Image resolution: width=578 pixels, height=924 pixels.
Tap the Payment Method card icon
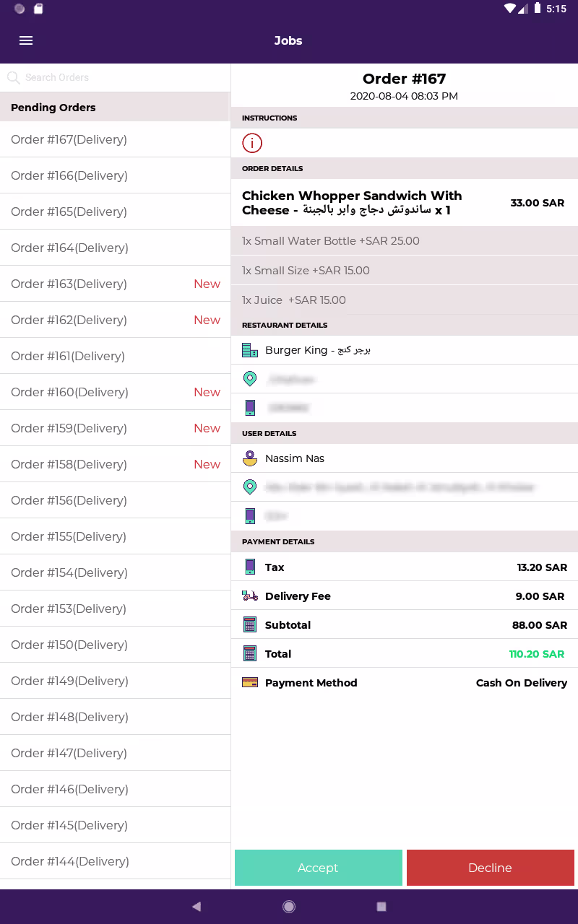pos(250,683)
